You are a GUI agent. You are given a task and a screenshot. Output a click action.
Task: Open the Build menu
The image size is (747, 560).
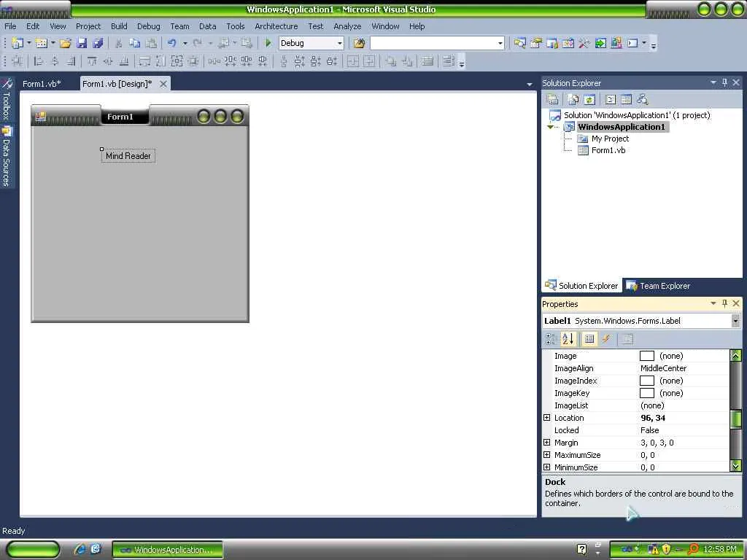click(x=119, y=26)
